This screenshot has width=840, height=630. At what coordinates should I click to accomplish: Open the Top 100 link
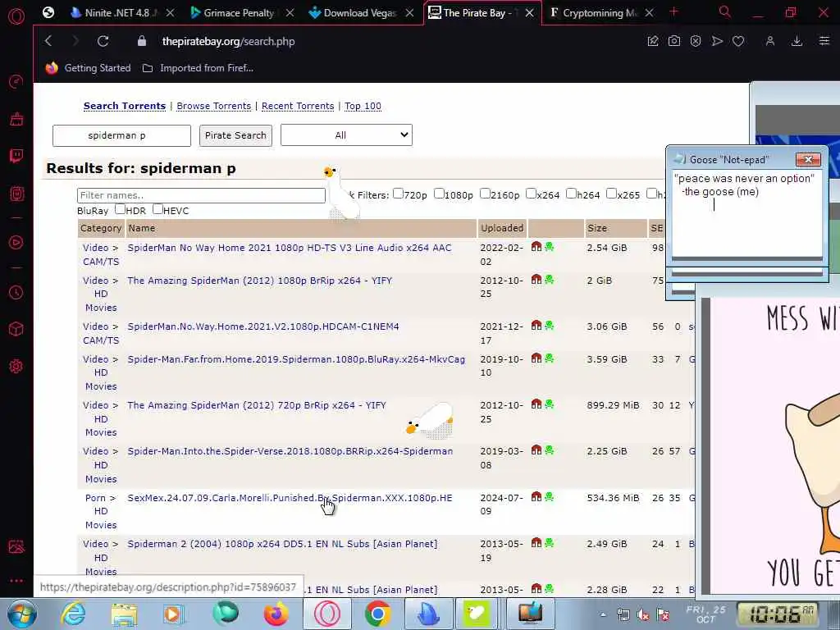363,106
